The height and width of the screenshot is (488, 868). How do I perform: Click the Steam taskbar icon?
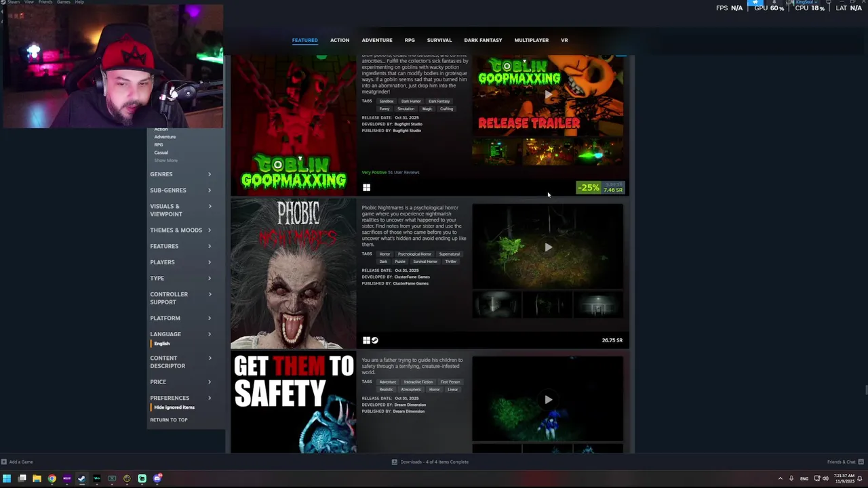pos(81,479)
